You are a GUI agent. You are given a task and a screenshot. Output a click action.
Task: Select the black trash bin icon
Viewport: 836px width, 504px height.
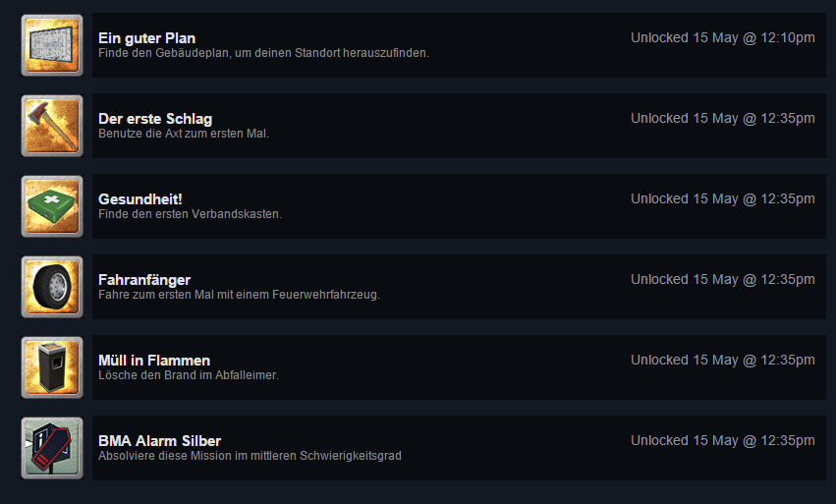(52, 367)
